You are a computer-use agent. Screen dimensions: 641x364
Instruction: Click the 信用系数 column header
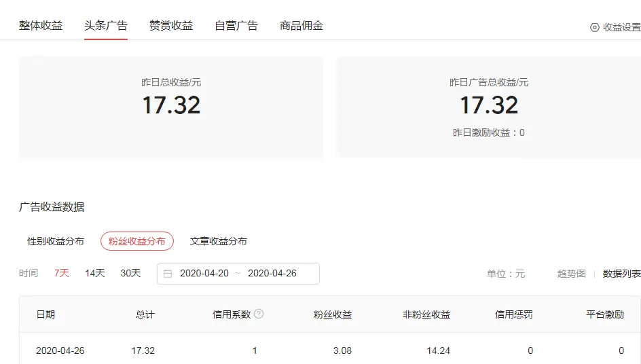pyautogui.click(x=232, y=314)
